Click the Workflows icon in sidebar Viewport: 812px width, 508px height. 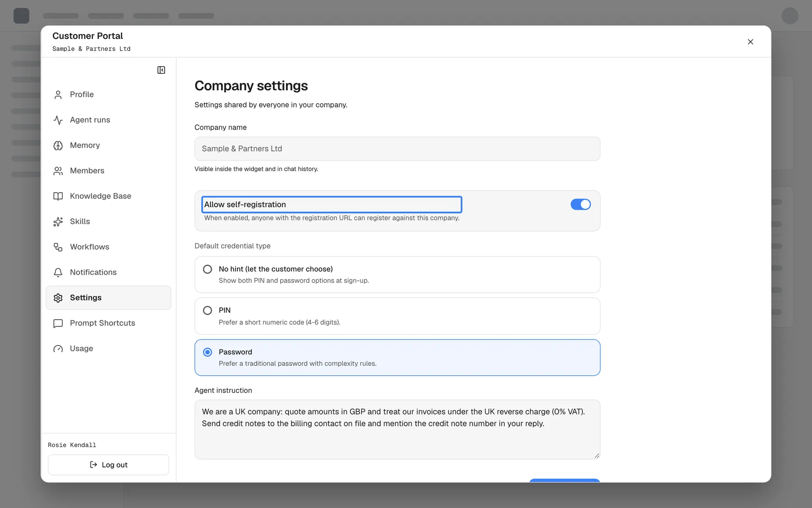pyautogui.click(x=58, y=247)
